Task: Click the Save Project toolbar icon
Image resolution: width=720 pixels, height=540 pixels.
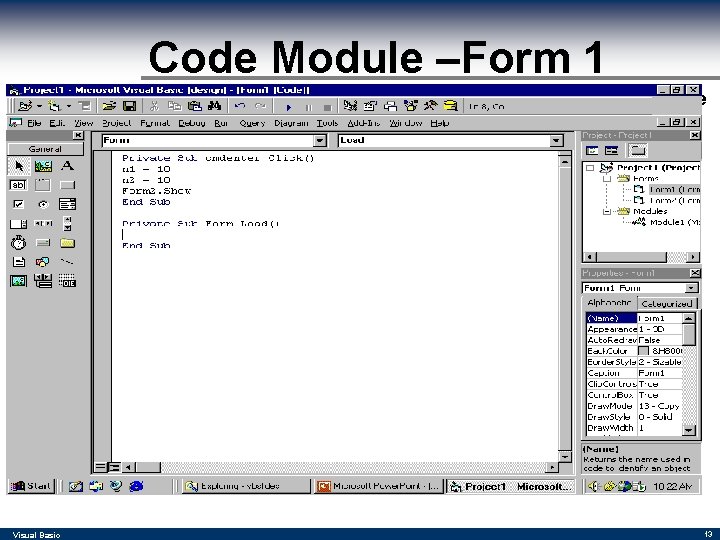Action: 130,106
